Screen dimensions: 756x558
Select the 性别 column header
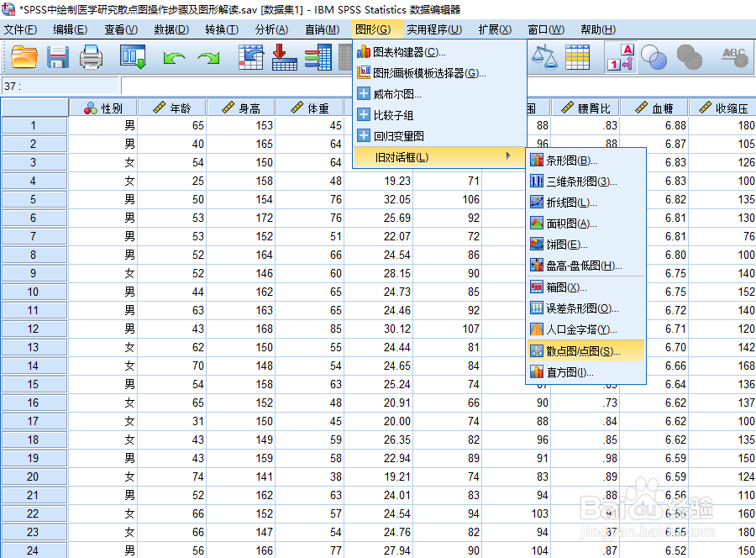(x=103, y=108)
